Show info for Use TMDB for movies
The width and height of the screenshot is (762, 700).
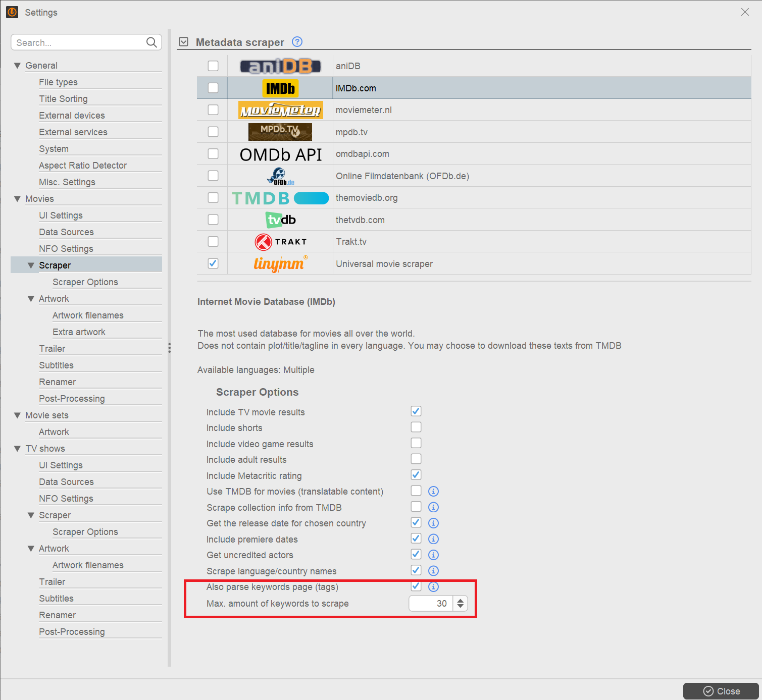tap(433, 491)
